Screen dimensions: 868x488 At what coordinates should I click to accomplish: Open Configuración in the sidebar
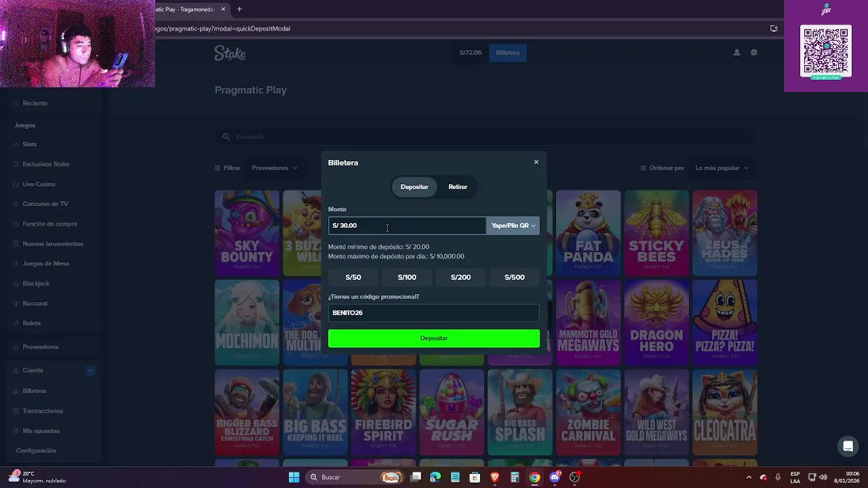tap(36, 451)
